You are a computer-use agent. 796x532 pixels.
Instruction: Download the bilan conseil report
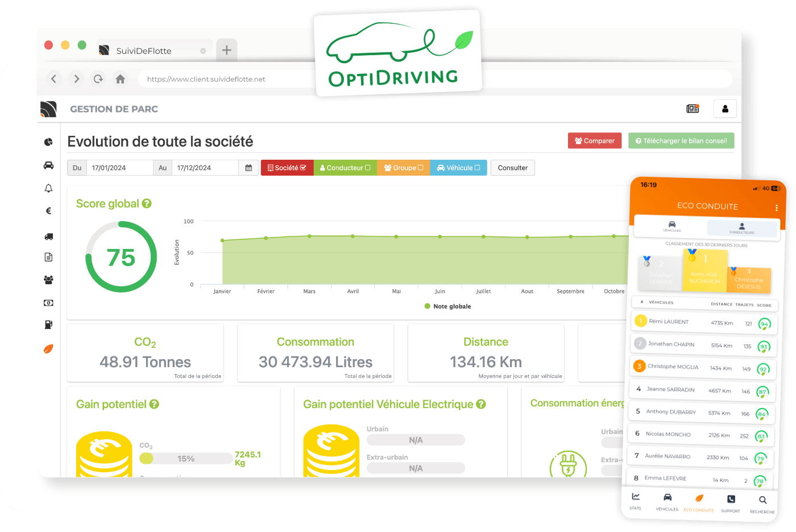(681, 140)
